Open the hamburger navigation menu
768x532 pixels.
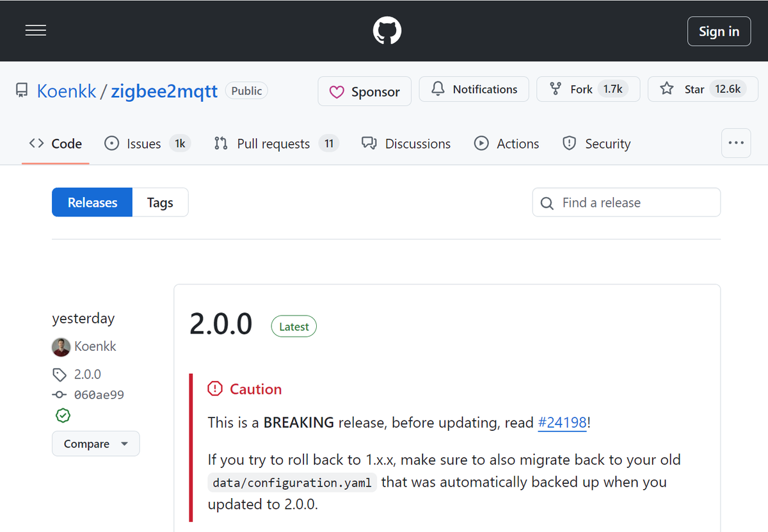pyautogui.click(x=36, y=31)
